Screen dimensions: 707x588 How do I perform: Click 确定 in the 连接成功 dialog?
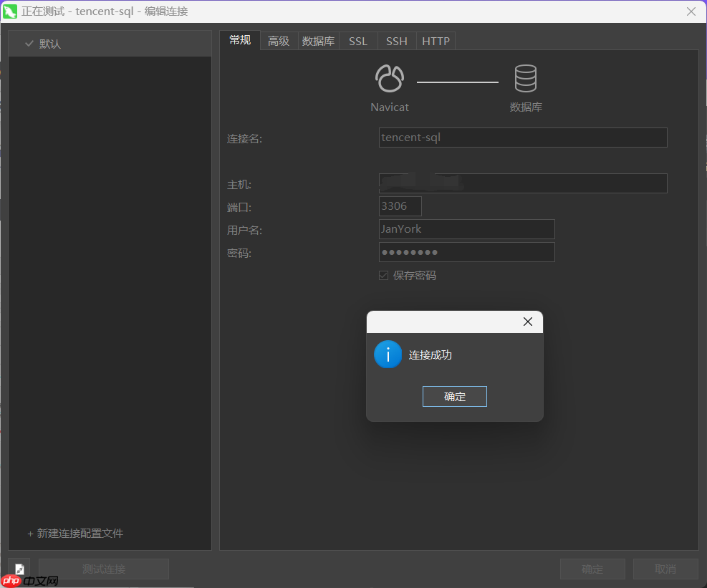pyautogui.click(x=454, y=396)
